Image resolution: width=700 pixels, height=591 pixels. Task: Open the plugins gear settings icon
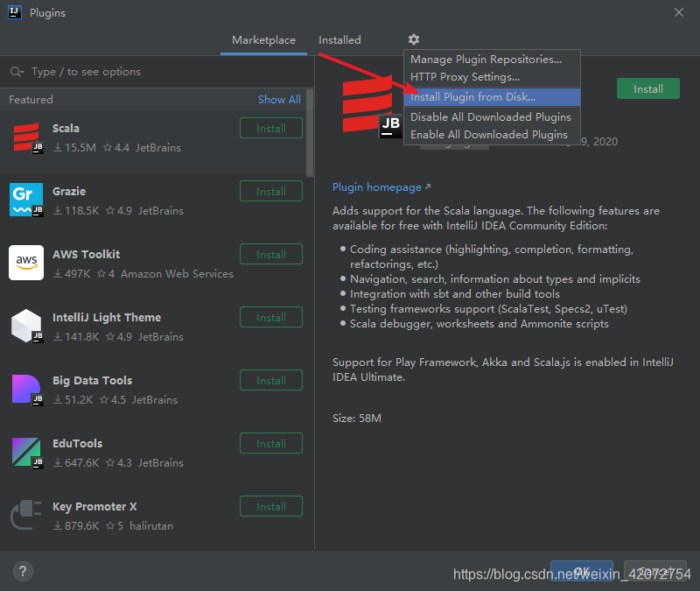point(414,39)
